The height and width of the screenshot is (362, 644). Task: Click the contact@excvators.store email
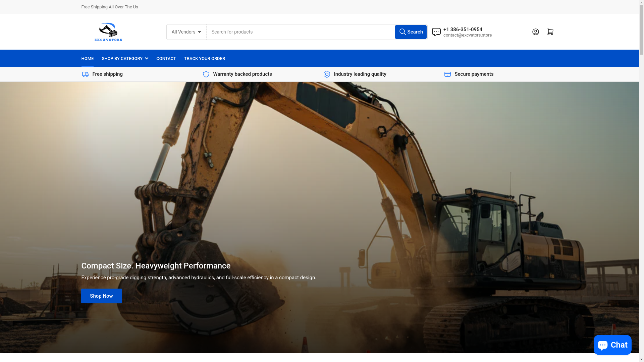[x=467, y=35]
